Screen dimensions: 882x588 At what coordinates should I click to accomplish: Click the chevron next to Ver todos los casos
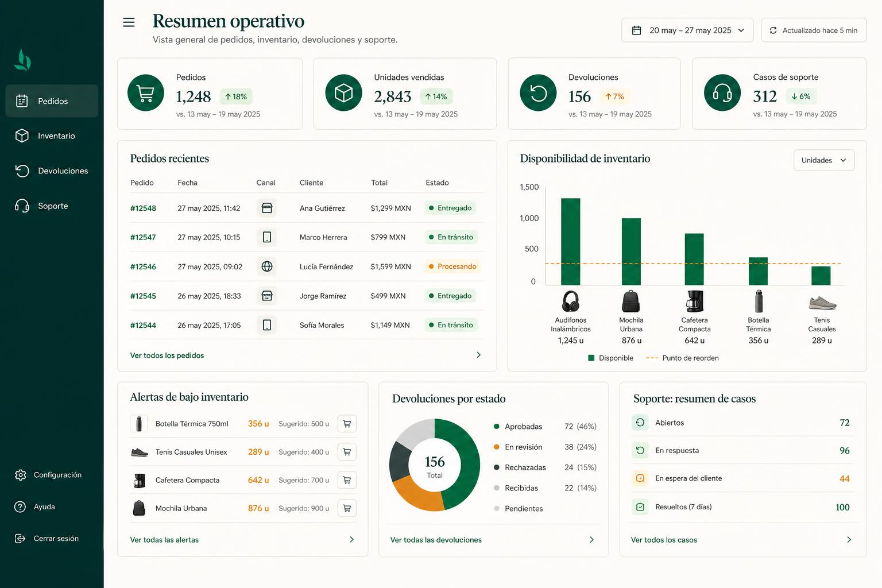click(849, 540)
